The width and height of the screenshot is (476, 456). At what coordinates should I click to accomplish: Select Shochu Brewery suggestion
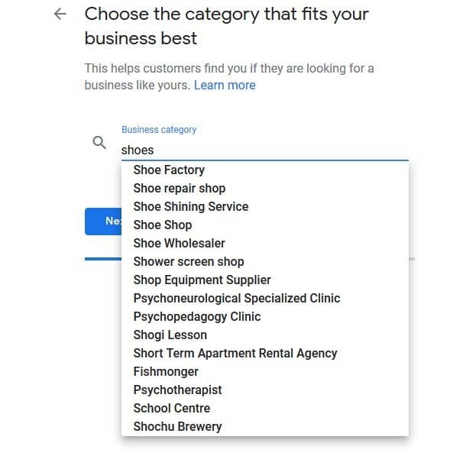pyautogui.click(x=264, y=426)
